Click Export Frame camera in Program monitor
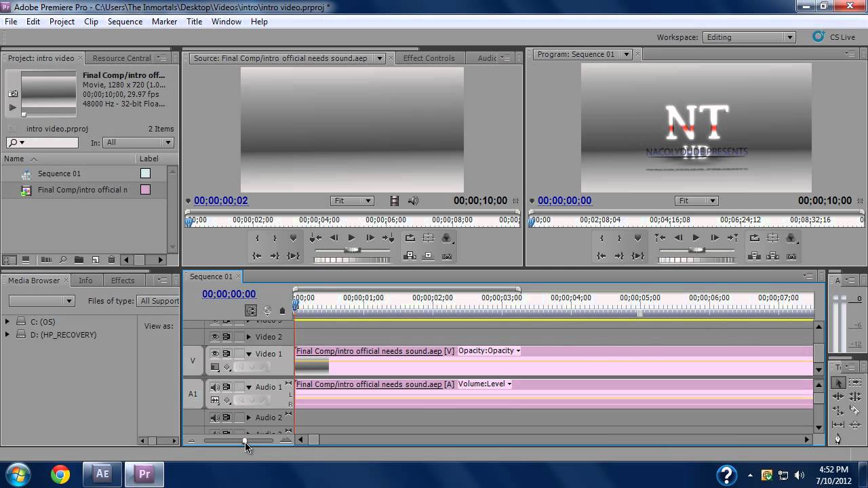The width and height of the screenshot is (868, 488). pyautogui.click(x=791, y=256)
